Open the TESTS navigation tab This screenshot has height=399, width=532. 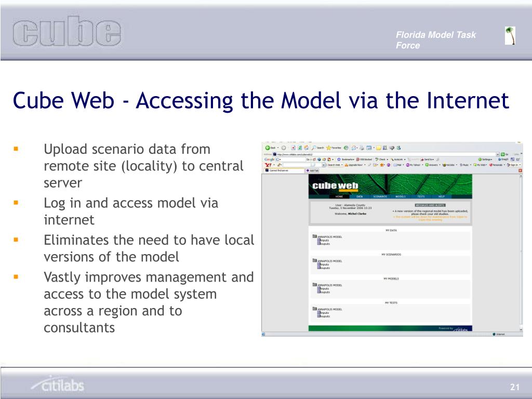(421, 196)
